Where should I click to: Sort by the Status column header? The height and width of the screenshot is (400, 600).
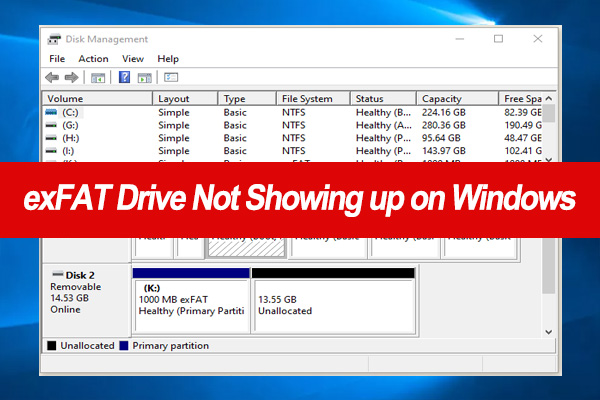[x=383, y=98]
